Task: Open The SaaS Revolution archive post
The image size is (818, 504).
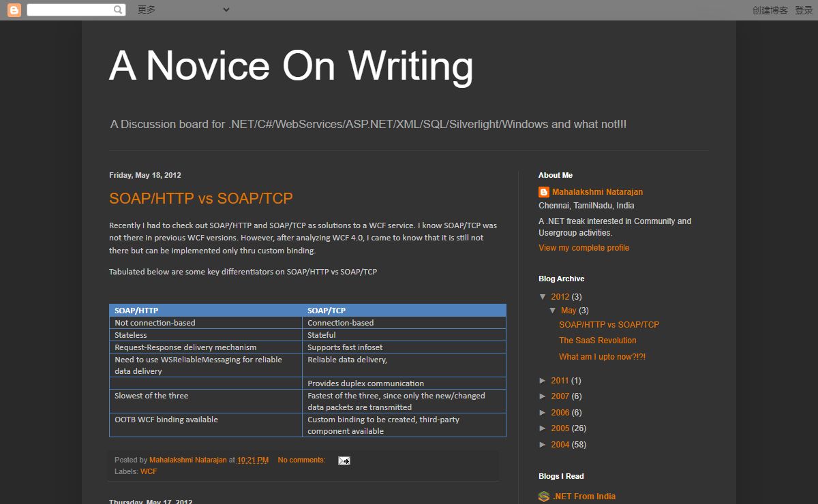Action: pos(597,341)
